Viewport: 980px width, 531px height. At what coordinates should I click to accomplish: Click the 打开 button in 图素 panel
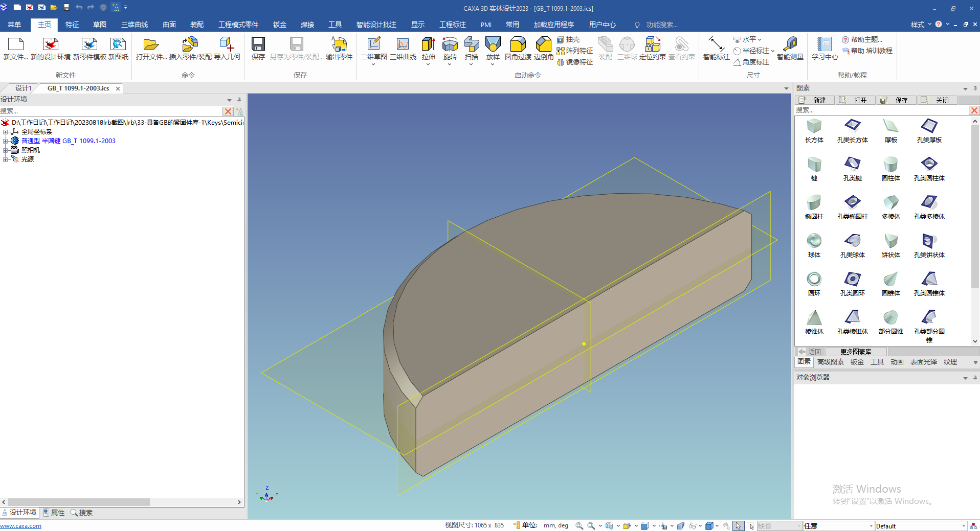click(855, 100)
